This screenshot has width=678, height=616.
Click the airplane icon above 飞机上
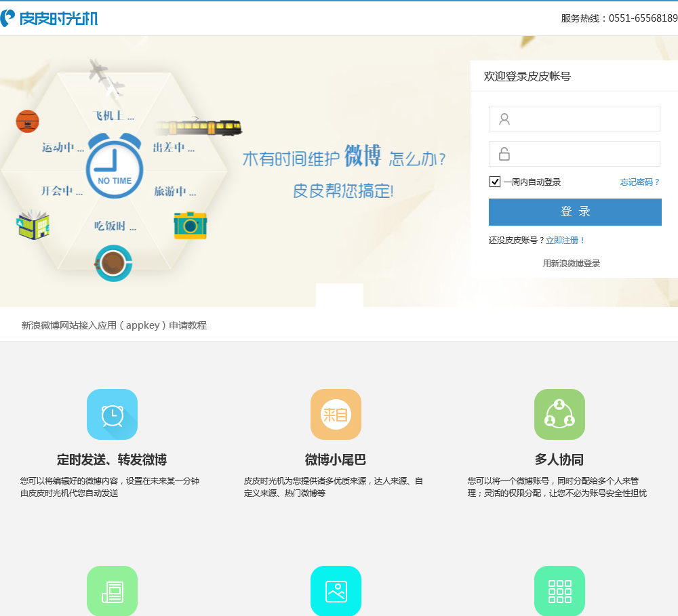[106, 79]
